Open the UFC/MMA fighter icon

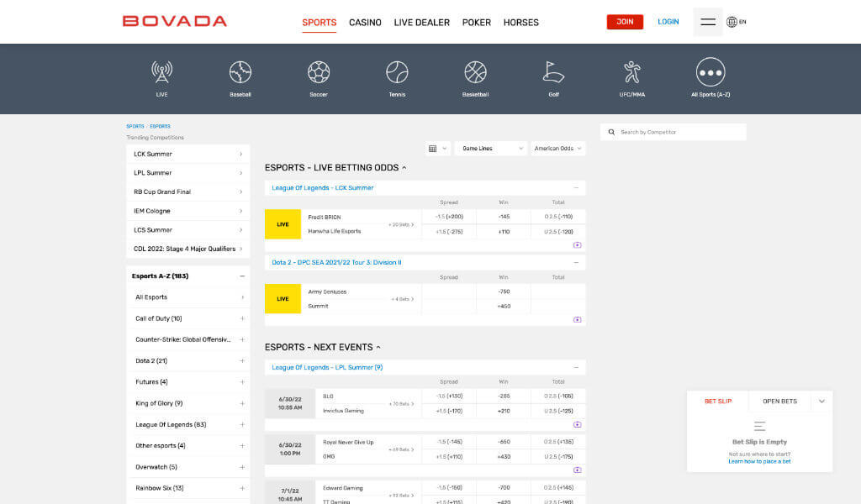(x=632, y=72)
